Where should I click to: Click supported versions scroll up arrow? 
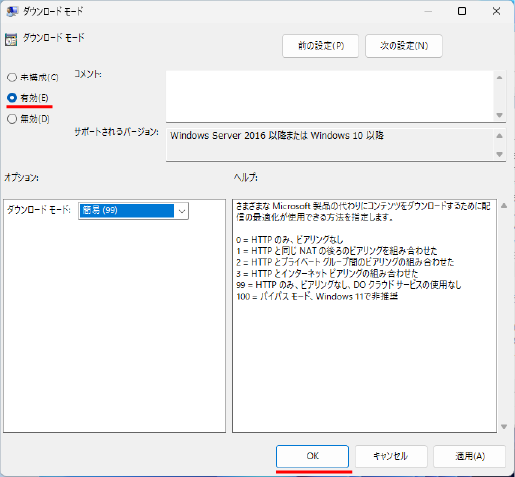[499, 136]
